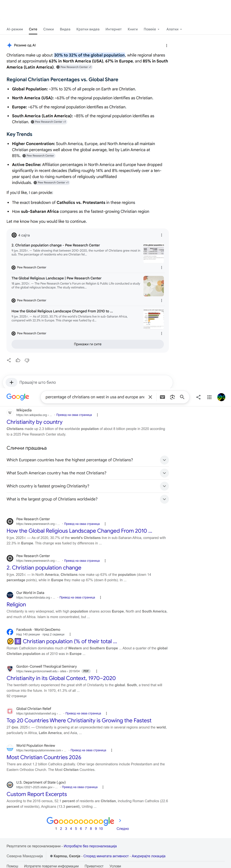
Task: Share the AI overview via share icon
Action: (9, 360)
